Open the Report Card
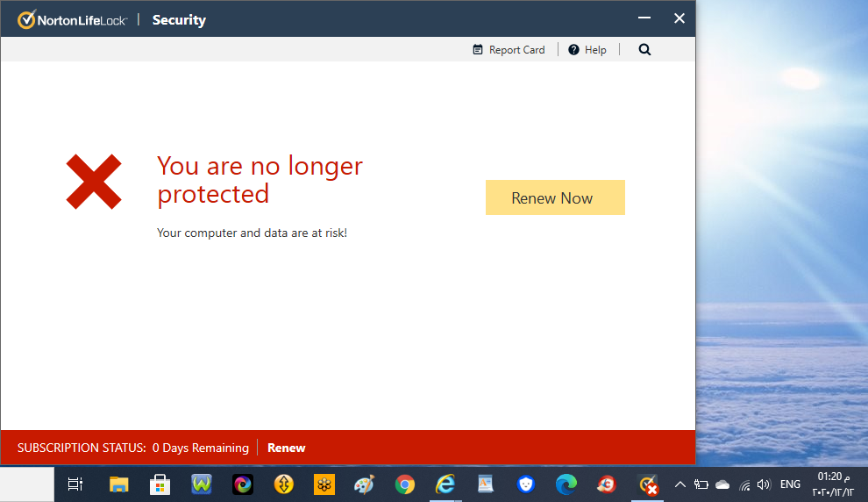 (509, 50)
